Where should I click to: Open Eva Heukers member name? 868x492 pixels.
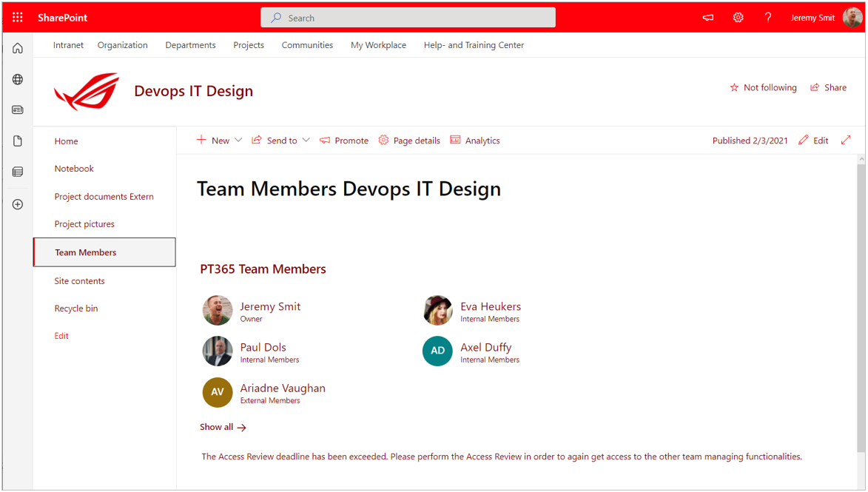coord(491,306)
